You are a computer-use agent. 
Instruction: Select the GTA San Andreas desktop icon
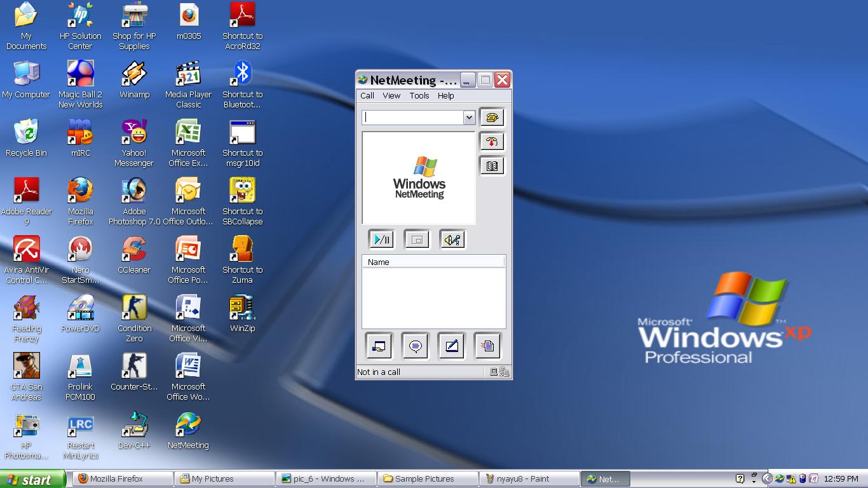[x=26, y=377]
